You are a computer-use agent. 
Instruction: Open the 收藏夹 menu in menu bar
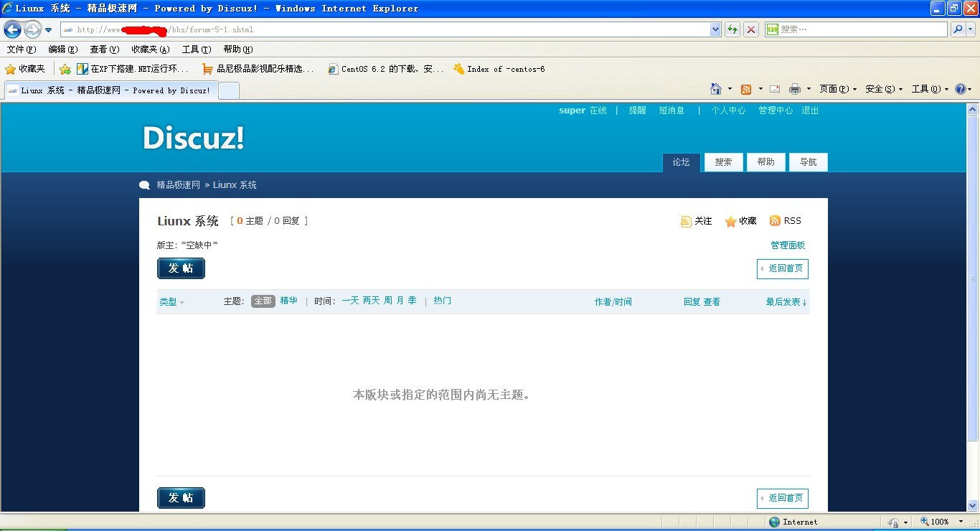point(150,50)
